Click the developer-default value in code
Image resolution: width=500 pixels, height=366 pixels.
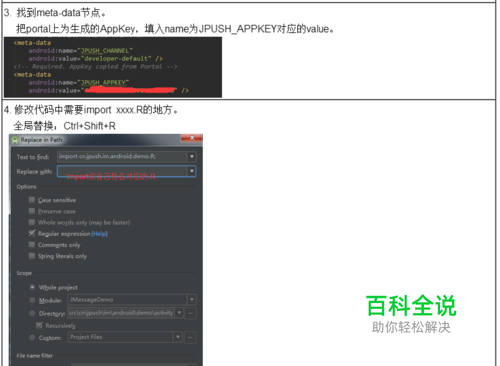116,59
